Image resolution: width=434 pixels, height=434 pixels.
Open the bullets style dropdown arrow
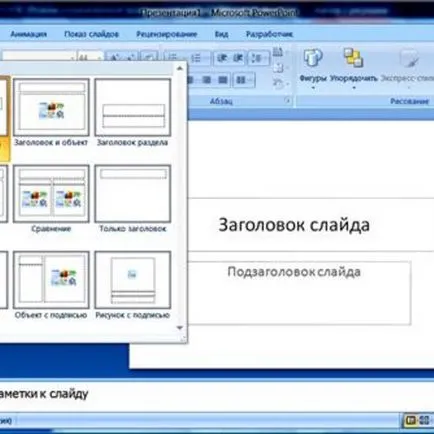click(x=183, y=58)
